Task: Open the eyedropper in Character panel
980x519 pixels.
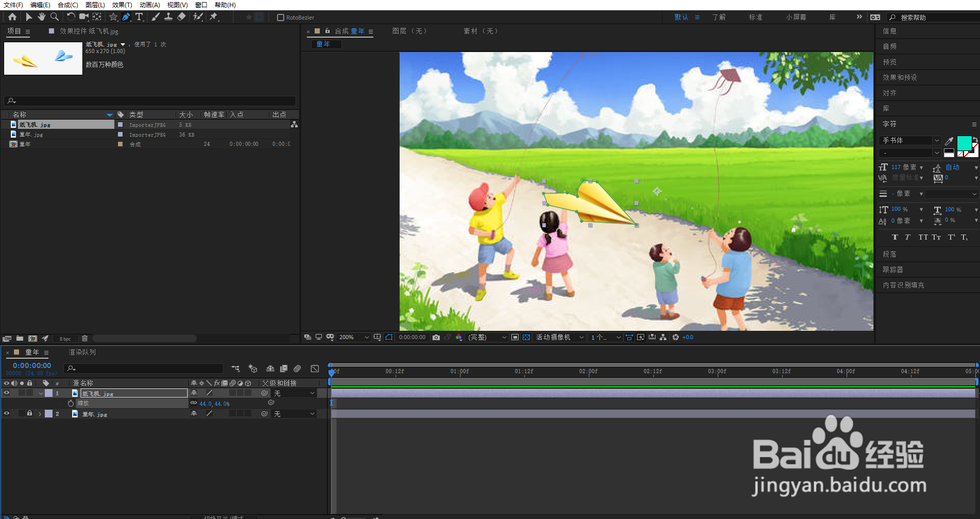Action: coord(949,141)
